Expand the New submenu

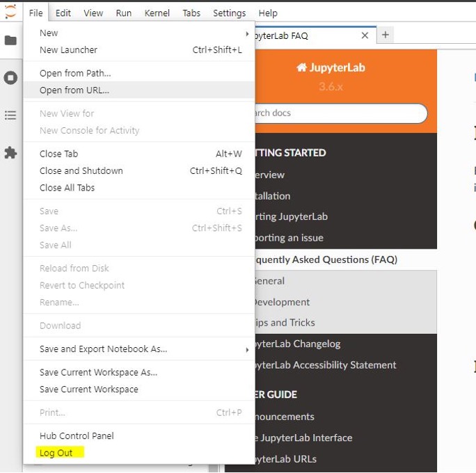[139, 33]
